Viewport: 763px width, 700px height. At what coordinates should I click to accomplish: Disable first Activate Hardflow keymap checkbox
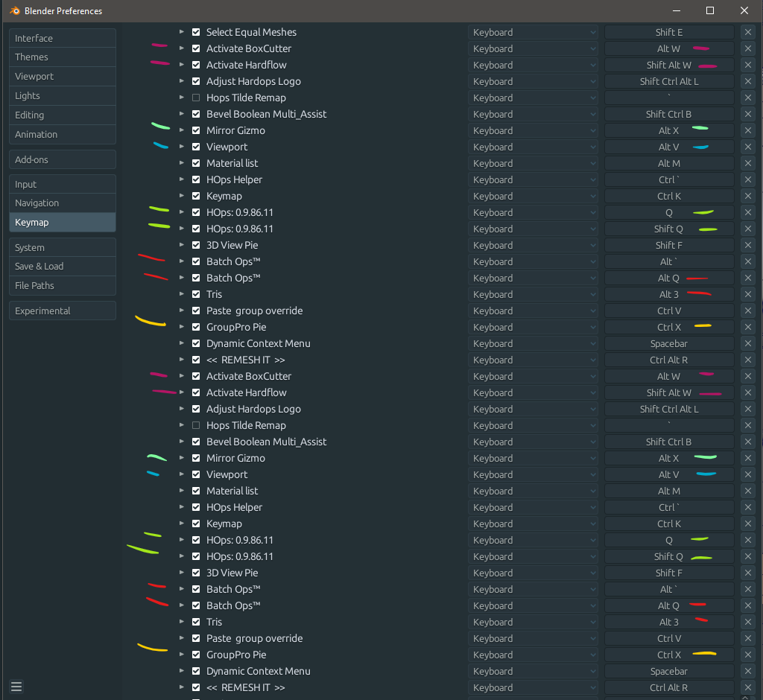coord(196,65)
